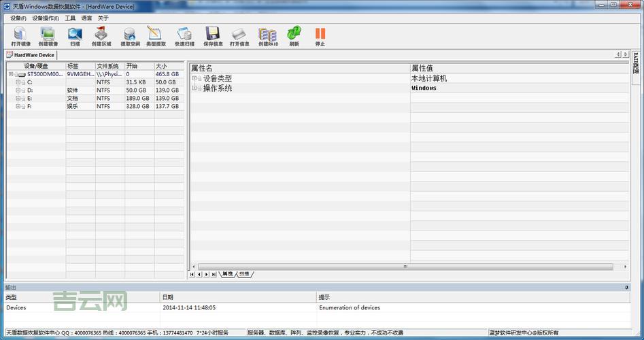Click the 创建区域 (Create Region) icon
The width and height of the screenshot is (644, 340).
(x=101, y=34)
